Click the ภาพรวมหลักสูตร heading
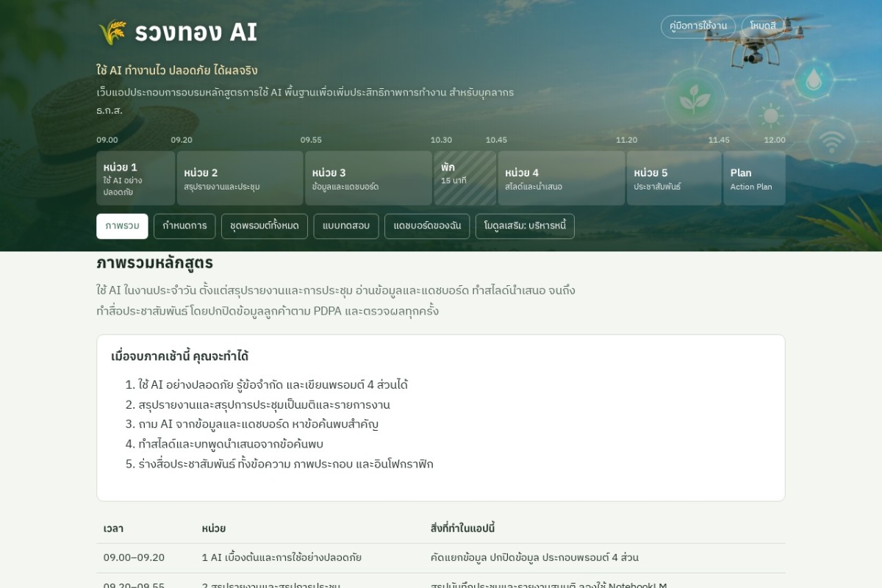The width and height of the screenshot is (882, 588). click(154, 262)
